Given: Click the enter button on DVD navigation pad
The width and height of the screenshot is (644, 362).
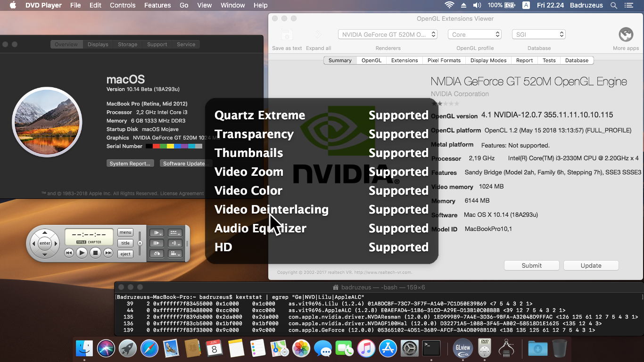Looking at the screenshot, I should tap(45, 243).
